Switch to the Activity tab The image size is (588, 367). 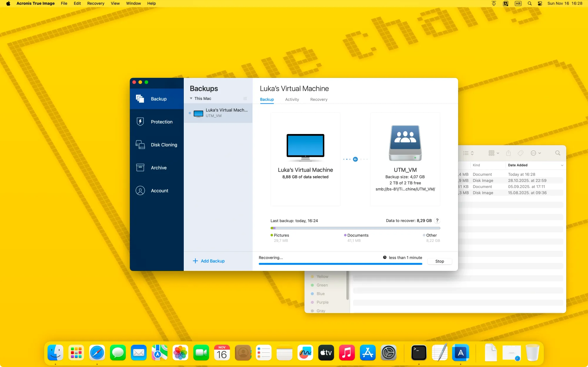(292, 99)
